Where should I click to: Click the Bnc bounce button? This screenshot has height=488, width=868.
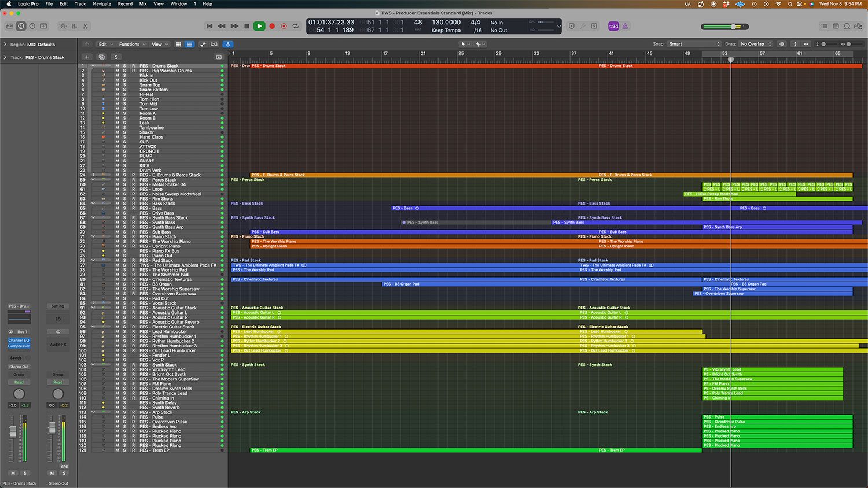point(64,466)
